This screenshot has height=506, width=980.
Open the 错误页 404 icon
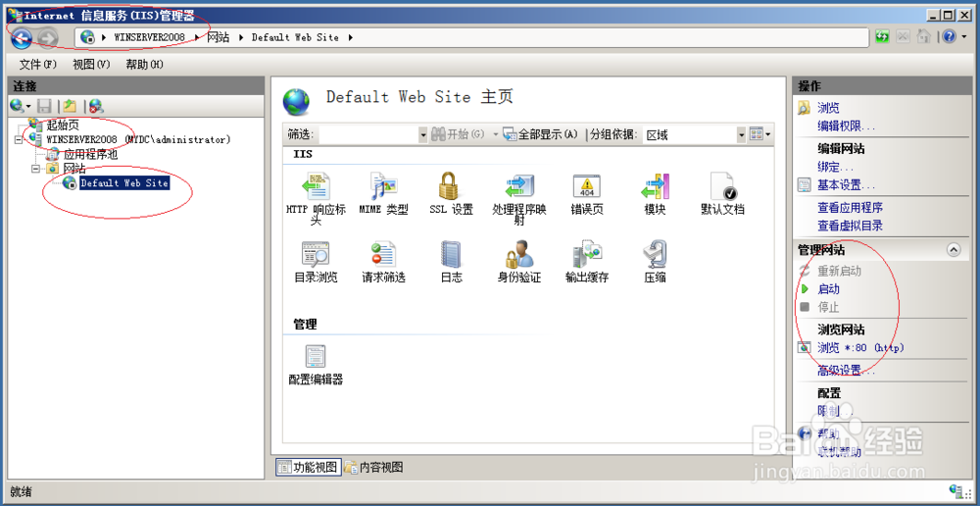(x=587, y=186)
